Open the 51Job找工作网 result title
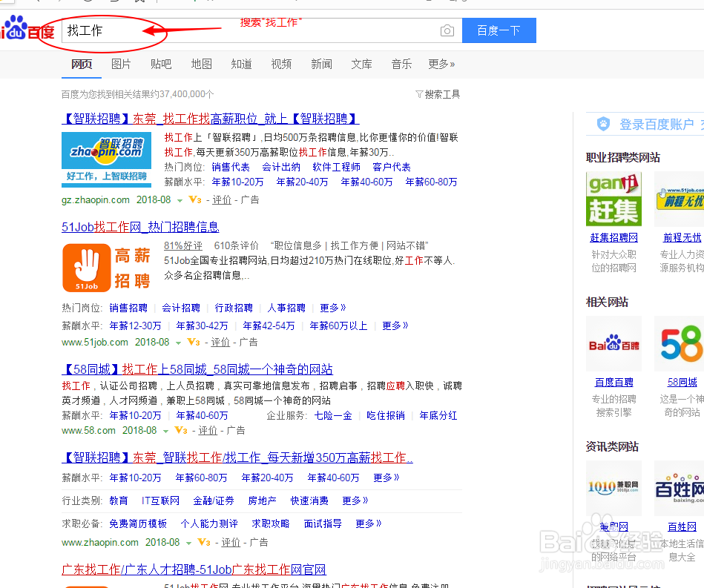 [x=140, y=227]
